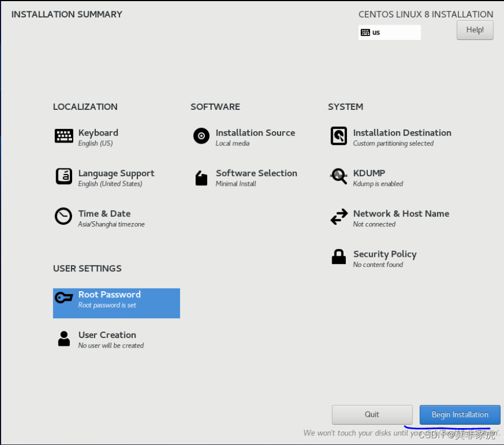Image resolution: width=504 pixels, height=445 pixels.
Task: Click the Software Selection package icon
Action: click(201, 178)
